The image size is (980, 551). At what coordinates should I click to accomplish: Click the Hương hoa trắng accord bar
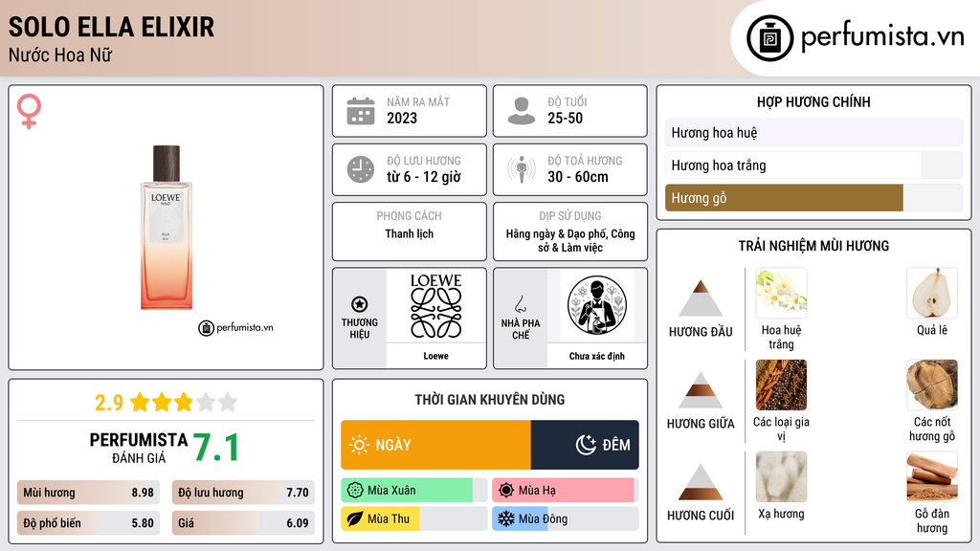pos(813,165)
